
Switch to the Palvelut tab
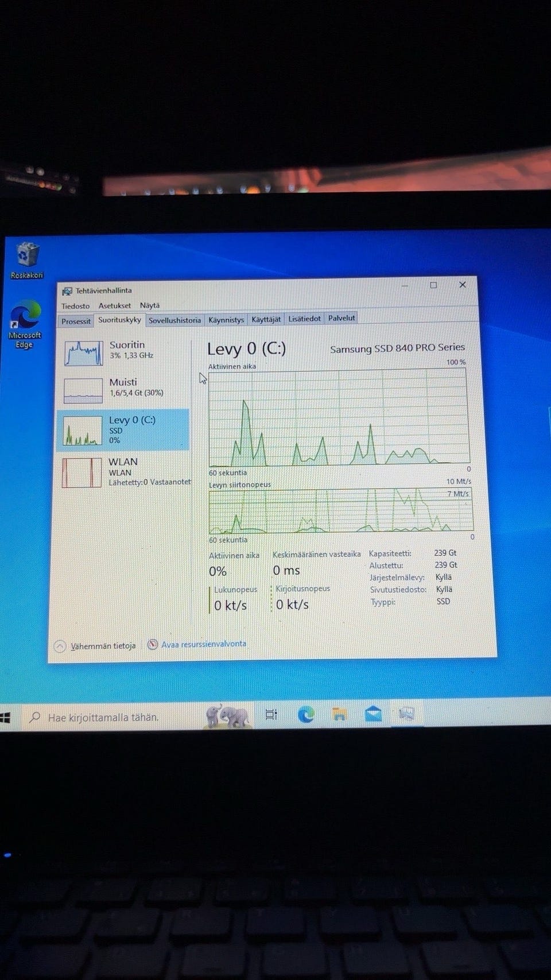coord(342,318)
